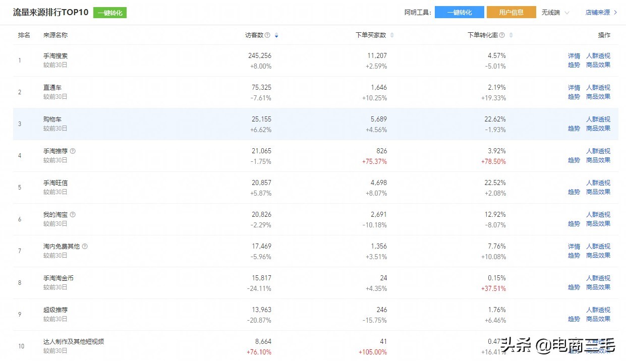Sort the 下单买家数 column
Screen dimensions: 626x364
click(x=392, y=35)
